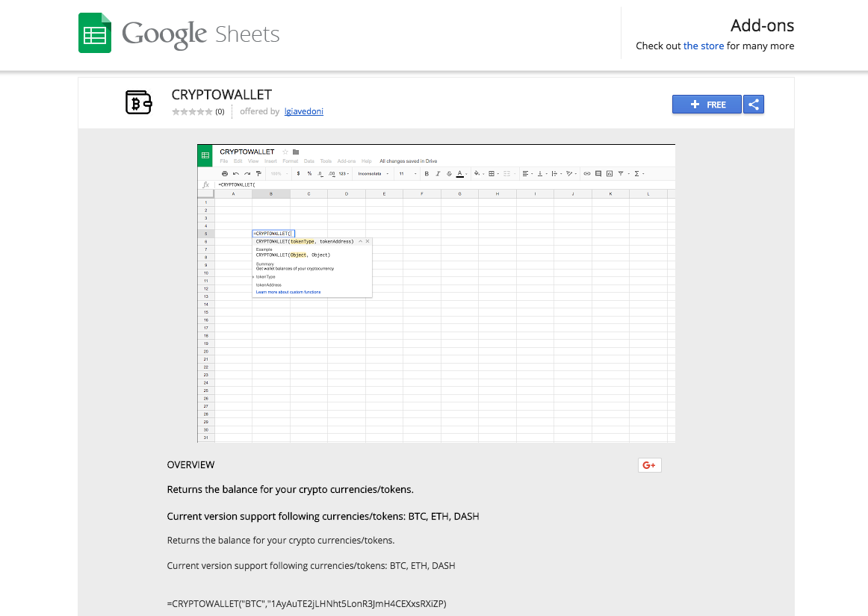Click the folder icon beside the preview's sheet title
The width and height of the screenshot is (868, 616).
click(296, 152)
